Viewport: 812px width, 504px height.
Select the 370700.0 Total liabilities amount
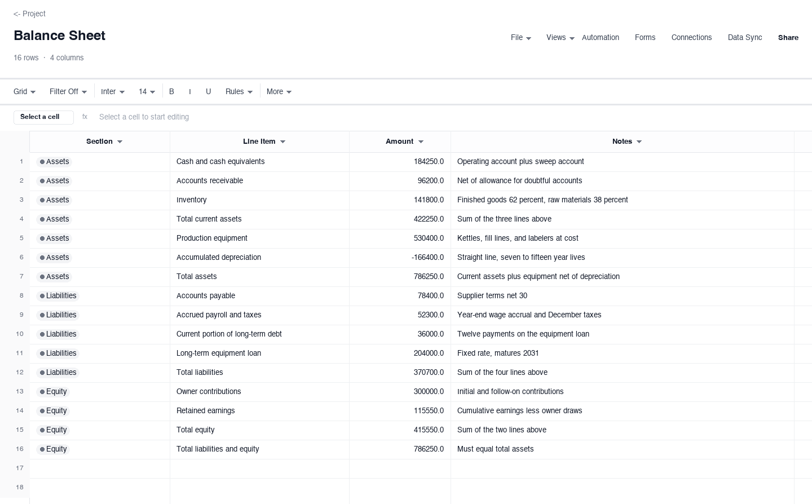(x=400, y=373)
